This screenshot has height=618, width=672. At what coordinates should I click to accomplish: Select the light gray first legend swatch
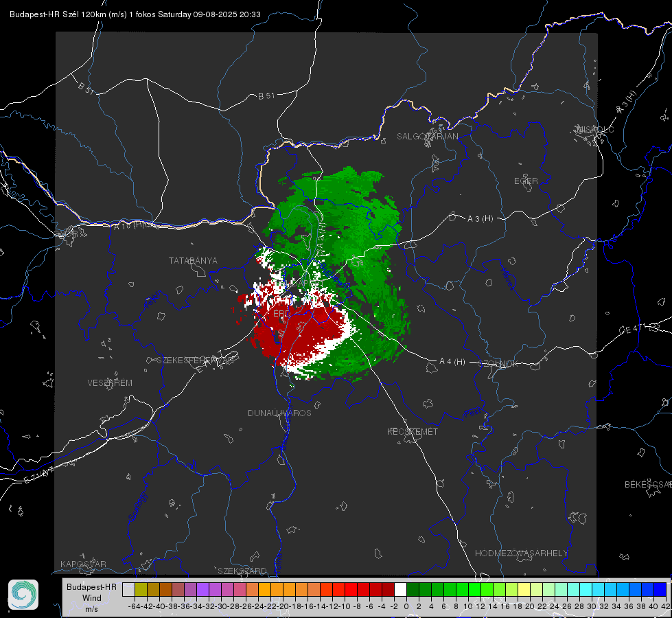coord(128,590)
